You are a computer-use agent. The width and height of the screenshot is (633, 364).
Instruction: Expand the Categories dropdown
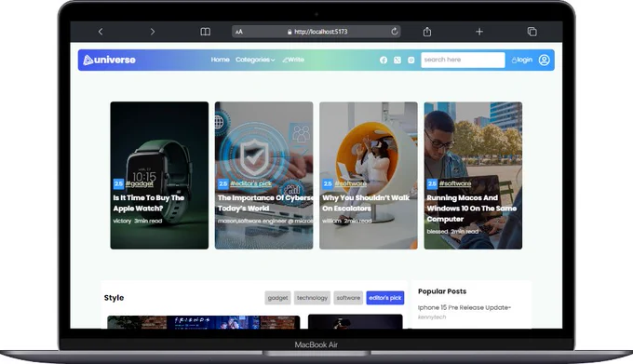pos(255,60)
